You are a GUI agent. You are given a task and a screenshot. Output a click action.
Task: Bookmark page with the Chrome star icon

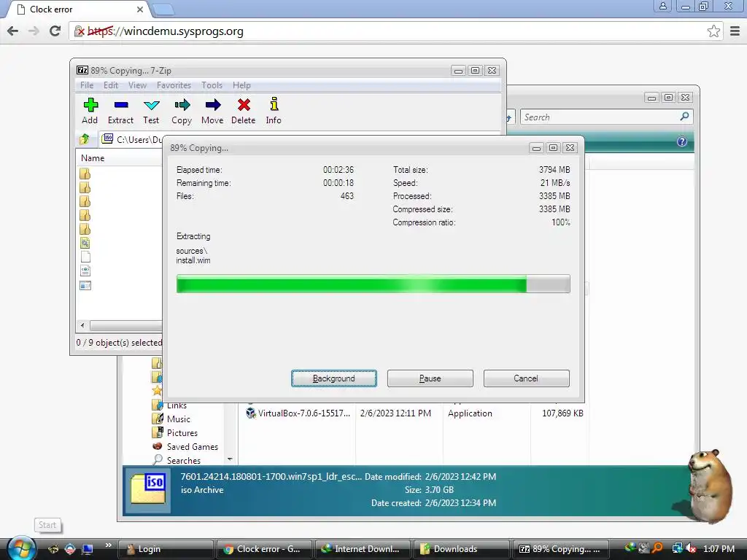click(713, 31)
